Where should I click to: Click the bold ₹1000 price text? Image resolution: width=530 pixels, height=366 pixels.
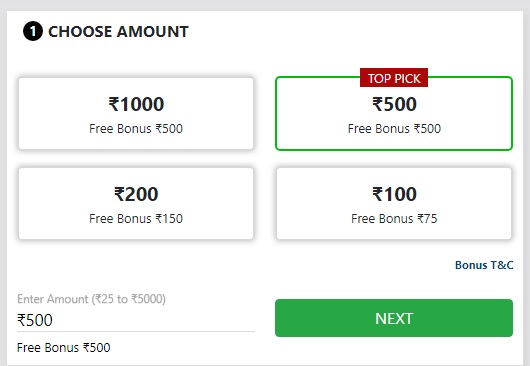(x=136, y=104)
